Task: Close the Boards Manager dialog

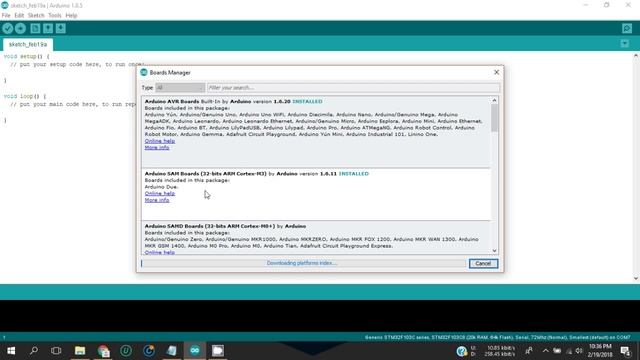Action: 496,72
